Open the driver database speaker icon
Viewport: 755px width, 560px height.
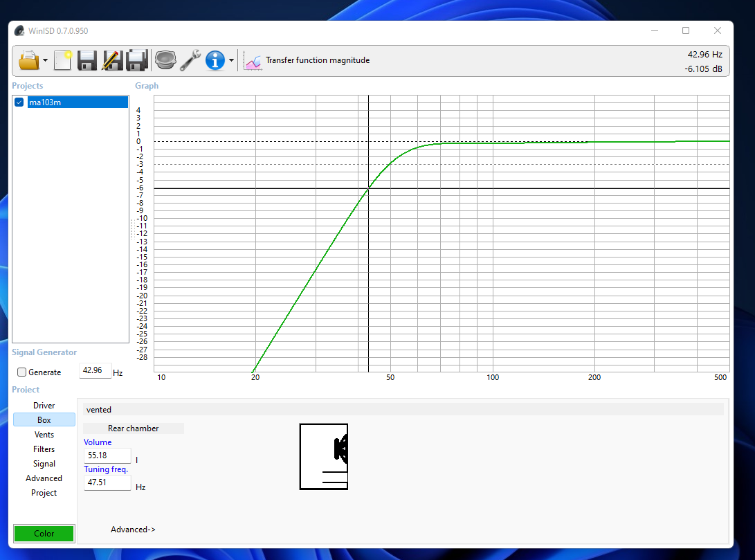tap(165, 61)
